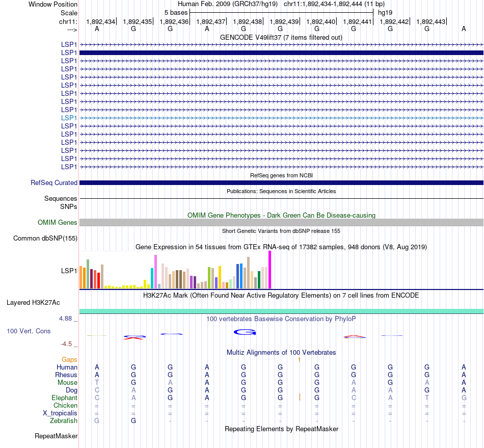
Task: Click the Human species label
Action: pyautogui.click(x=67, y=367)
